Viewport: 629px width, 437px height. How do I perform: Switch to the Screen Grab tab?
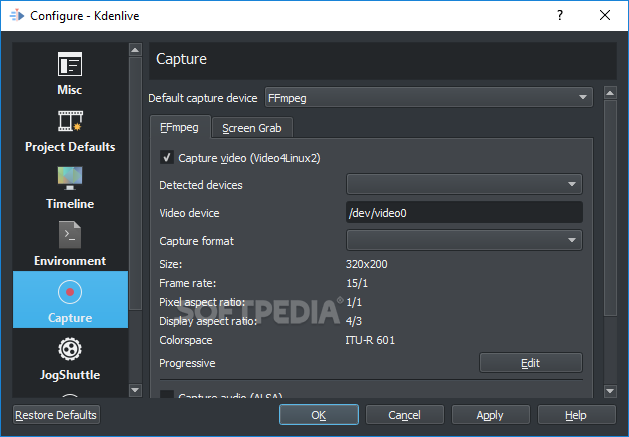pos(252,128)
